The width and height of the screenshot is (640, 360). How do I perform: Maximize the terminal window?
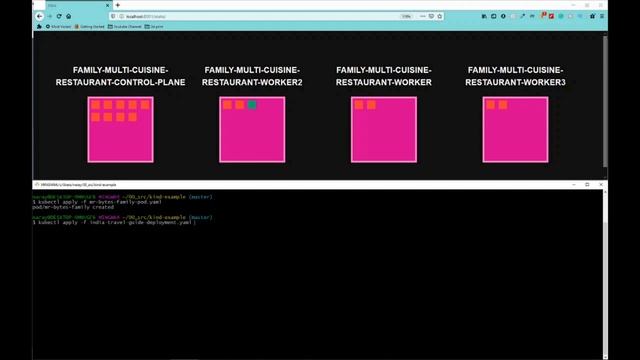(587, 184)
